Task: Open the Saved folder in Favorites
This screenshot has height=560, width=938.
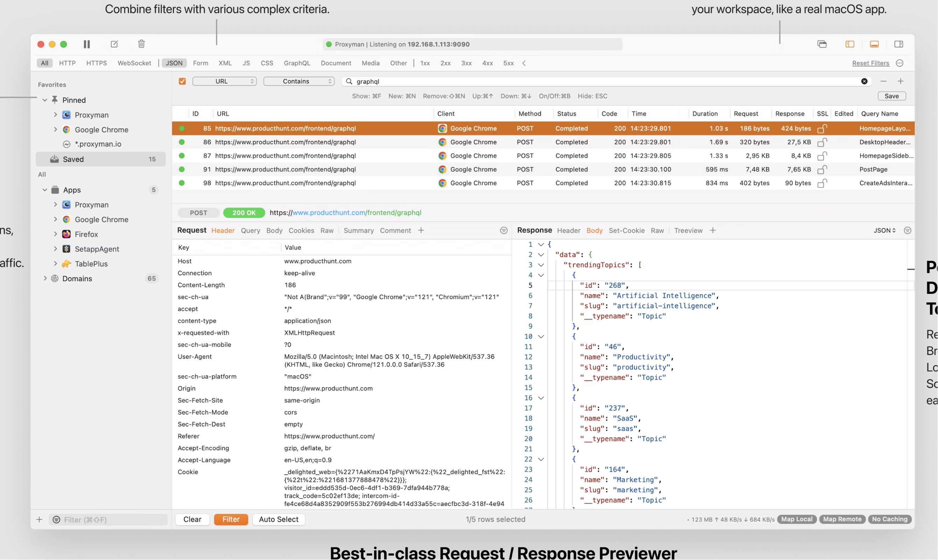Action: point(100,159)
